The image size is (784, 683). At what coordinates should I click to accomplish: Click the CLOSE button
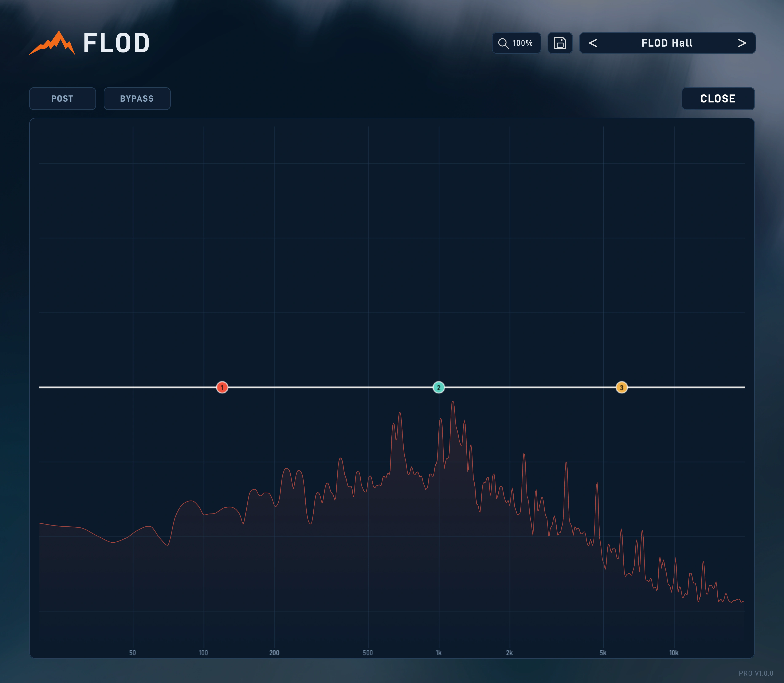tap(718, 99)
